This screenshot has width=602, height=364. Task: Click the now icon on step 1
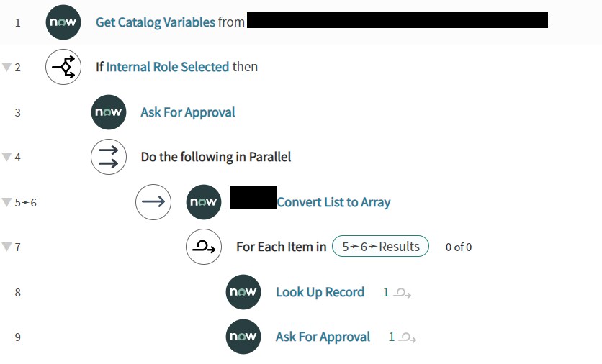tap(63, 22)
